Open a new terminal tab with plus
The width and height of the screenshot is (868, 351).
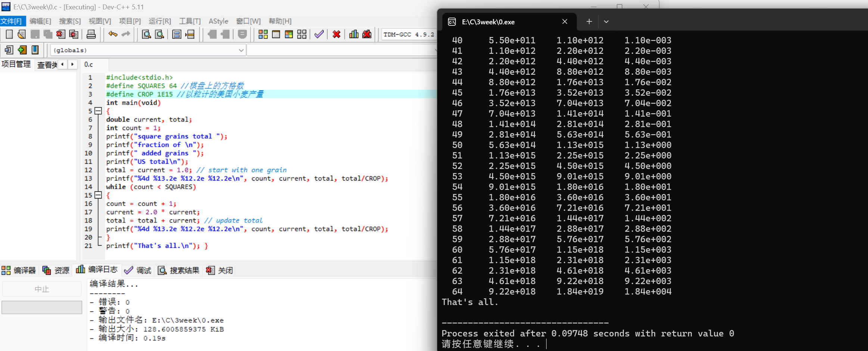coord(589,22)
